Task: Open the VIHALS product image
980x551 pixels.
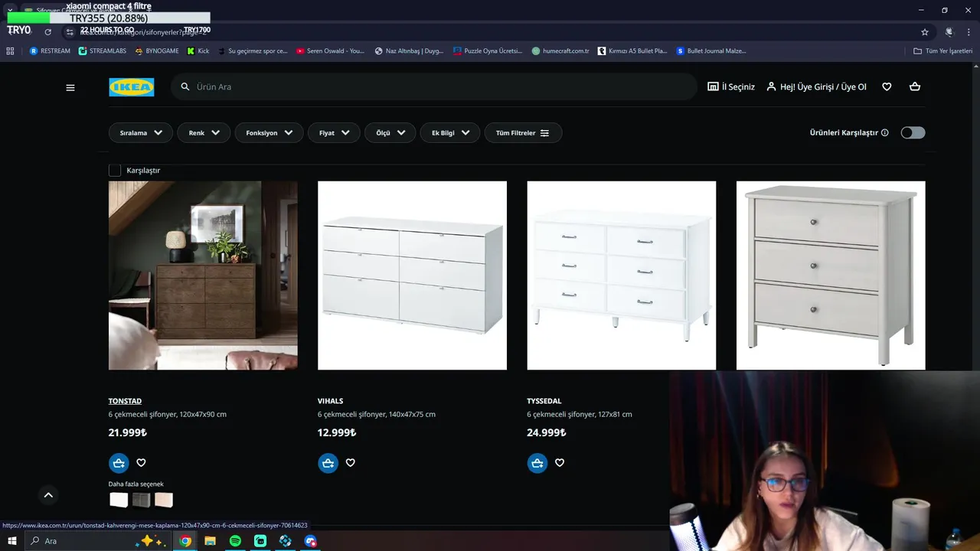Action: pyautogui.click(x=412, y=275)
